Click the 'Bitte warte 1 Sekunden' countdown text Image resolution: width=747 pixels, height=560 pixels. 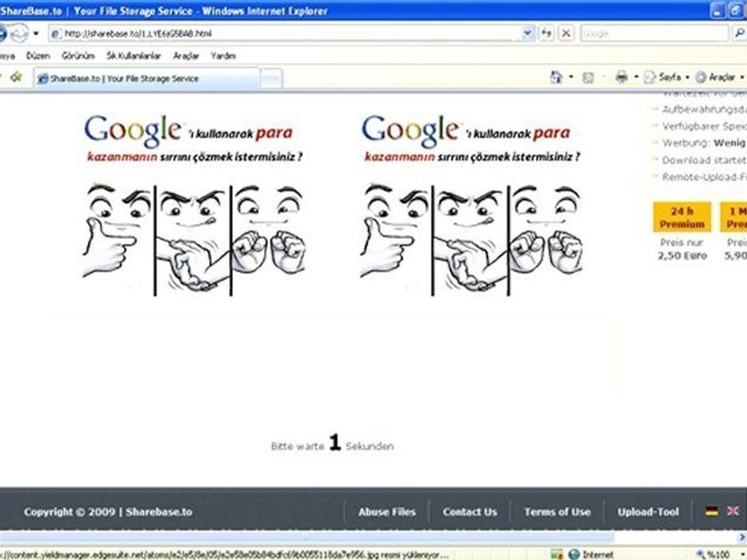coord(332,444)
